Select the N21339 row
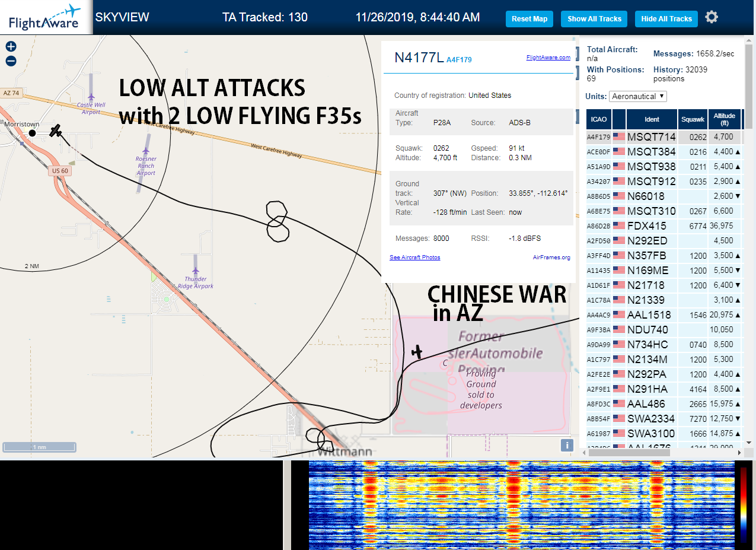 pos(664,300)
